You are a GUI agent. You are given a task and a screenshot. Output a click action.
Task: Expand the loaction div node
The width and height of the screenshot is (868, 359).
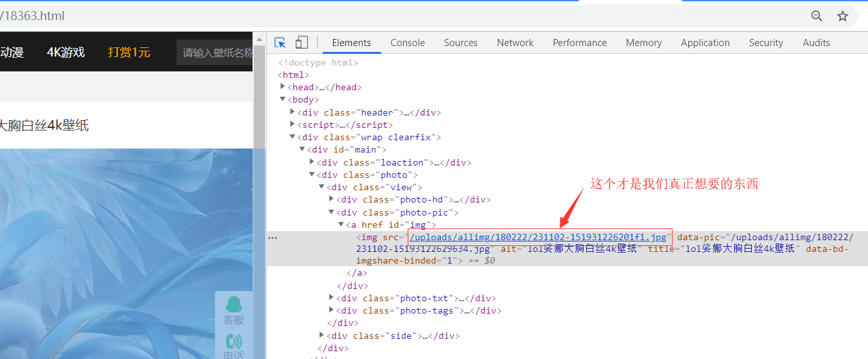312,162
